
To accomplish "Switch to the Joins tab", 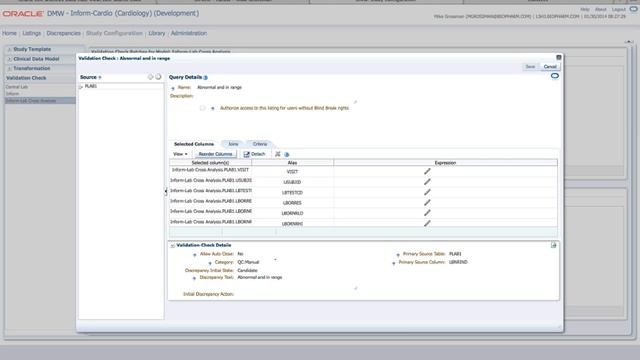I will pyautogui.click(x=233, y=144).
